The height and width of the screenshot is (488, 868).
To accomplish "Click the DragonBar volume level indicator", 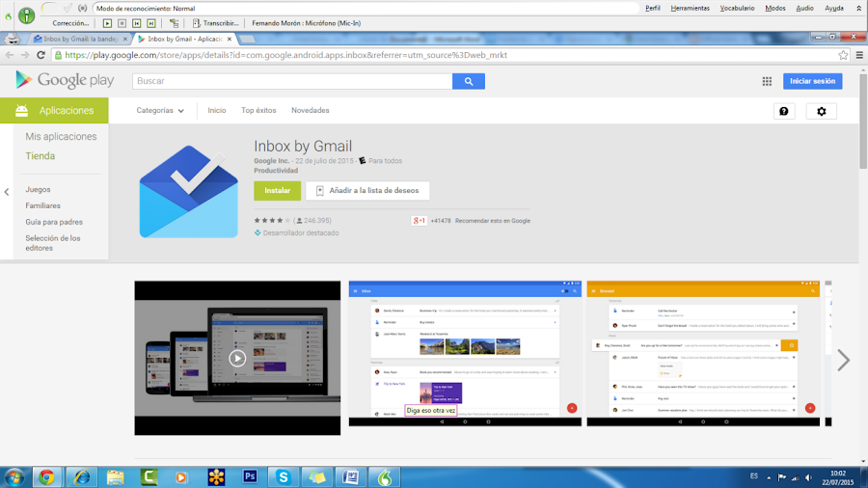I will (49, 8).
